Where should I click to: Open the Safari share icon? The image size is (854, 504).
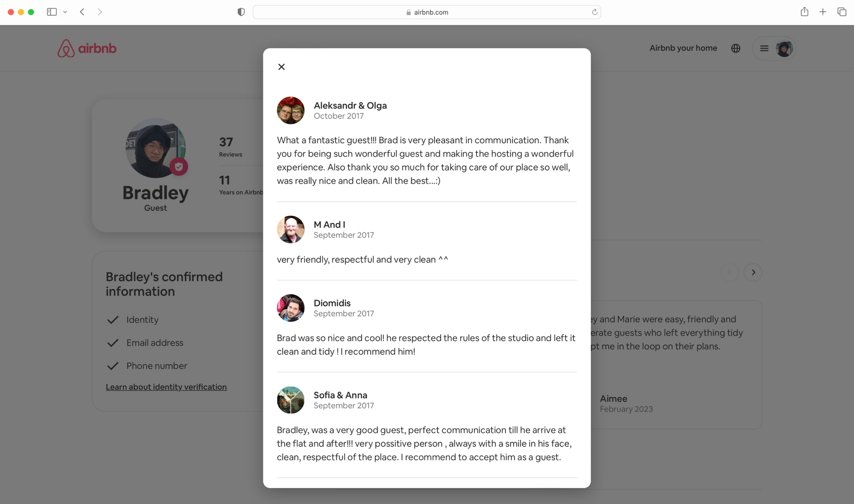(804, 12)
